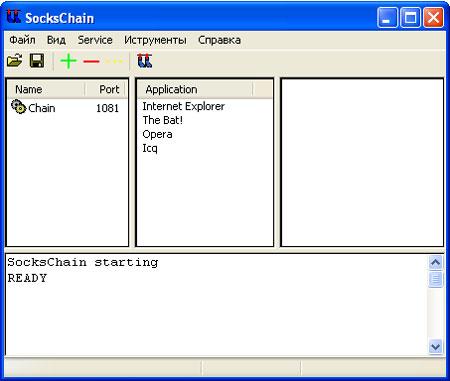Click the SocksChain title bar icon
This screenshot has height=381, width=450.
click(14, 17)
